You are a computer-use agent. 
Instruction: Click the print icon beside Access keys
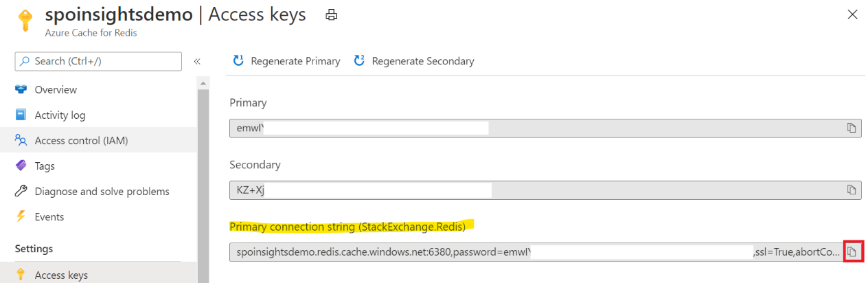(x=332, y=14)
